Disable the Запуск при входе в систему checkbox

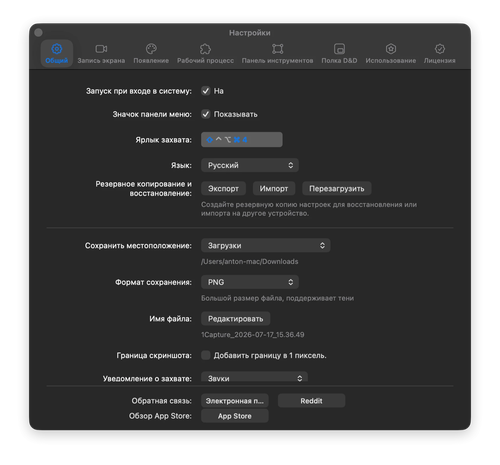click(206, 91)
